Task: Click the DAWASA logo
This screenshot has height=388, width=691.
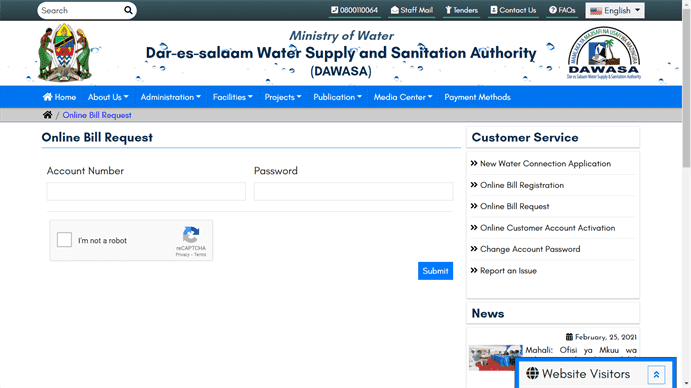Action: tap(604, 53)
